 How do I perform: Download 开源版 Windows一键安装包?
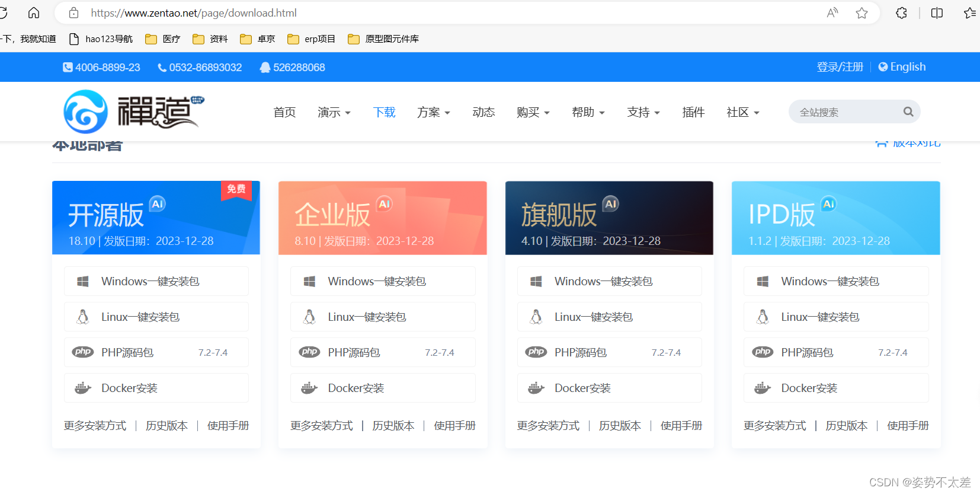(x=156, y=281)
